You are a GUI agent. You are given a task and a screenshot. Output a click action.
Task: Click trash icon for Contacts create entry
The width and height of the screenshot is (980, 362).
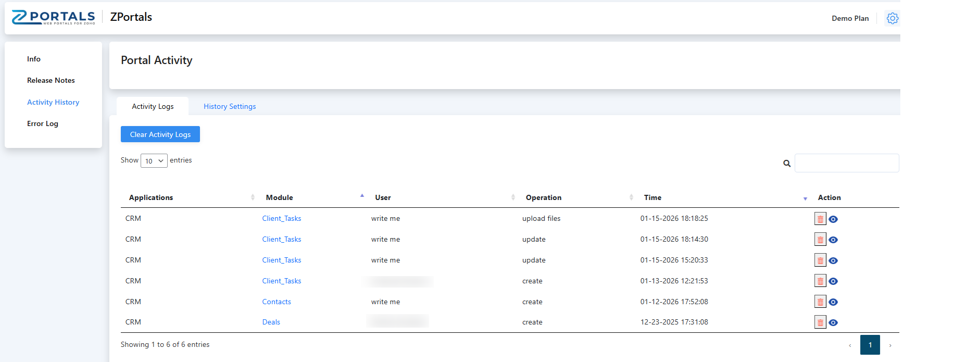click(x=820, y=302)
